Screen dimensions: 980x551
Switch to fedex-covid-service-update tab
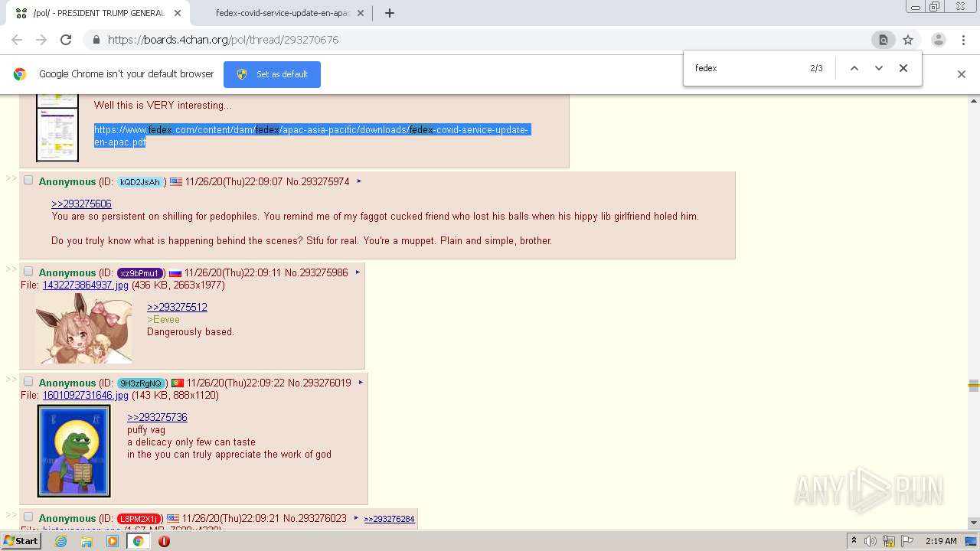click(x=283, y=13)
